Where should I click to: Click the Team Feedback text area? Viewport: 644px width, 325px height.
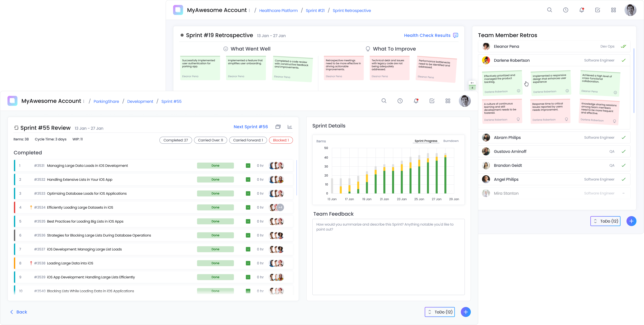click(x=388, y=257)
